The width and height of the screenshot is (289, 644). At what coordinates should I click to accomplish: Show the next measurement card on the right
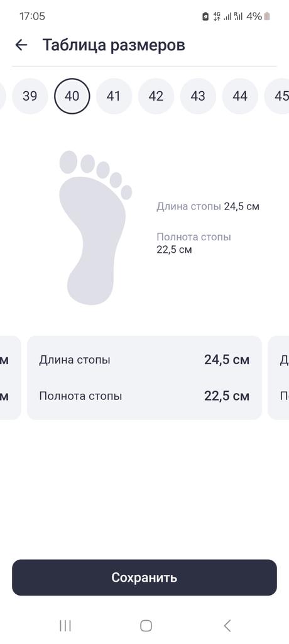[x=278, y=378]
